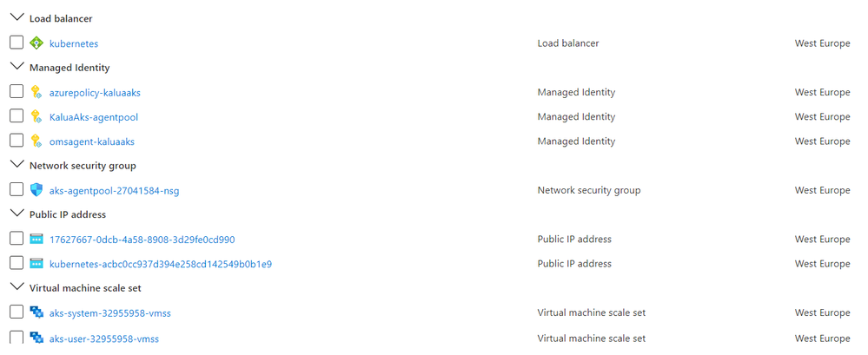Screen dimensions: 868x355
Task: Click the aks-system-32955958-vmss scale set icon
Action: 36,313
